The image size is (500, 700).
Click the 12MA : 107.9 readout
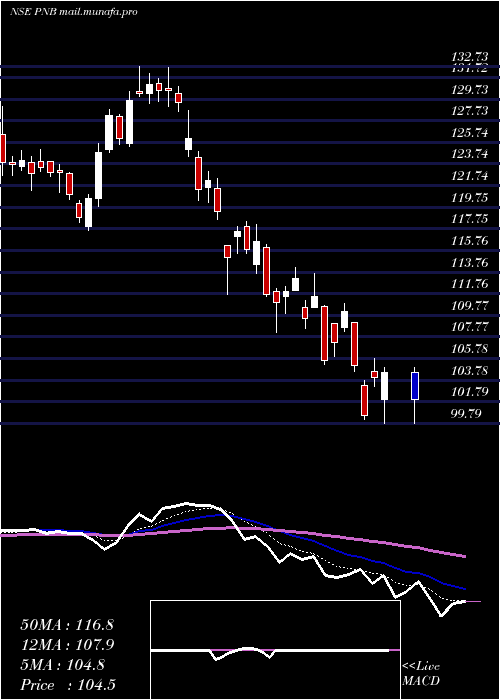point(67,645)
